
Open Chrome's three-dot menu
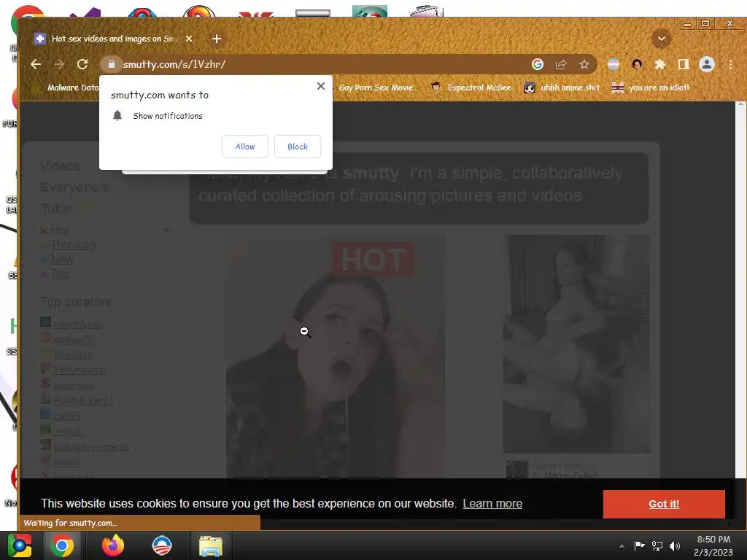point(730,64)
